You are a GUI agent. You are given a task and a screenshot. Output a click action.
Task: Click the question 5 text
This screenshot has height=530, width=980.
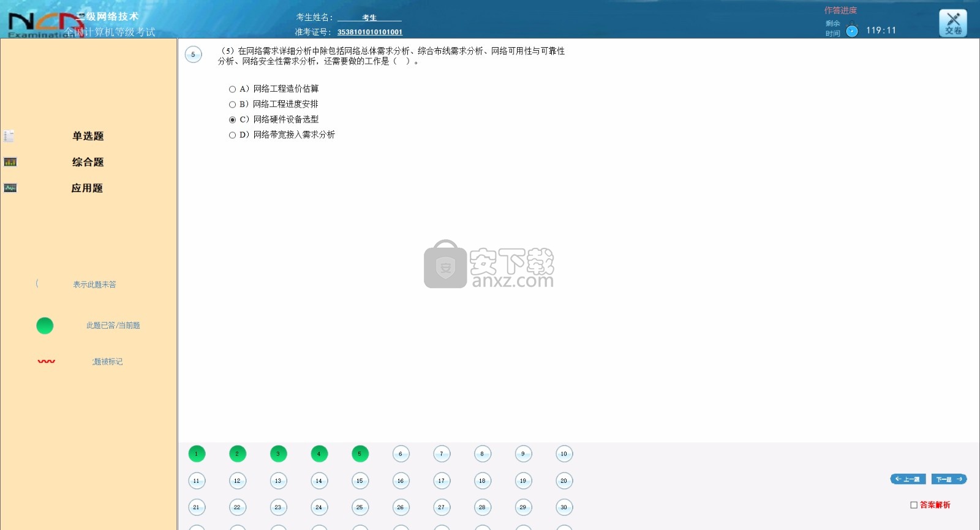click(x=391, y=56)
